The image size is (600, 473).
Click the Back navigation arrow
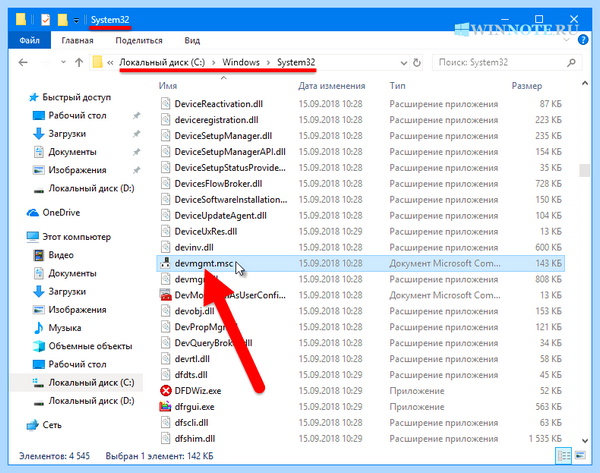point(23,62)
